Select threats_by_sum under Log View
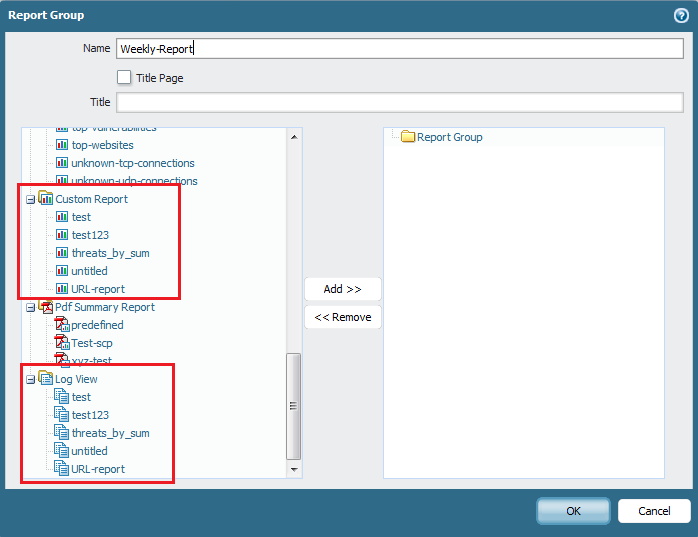698x537 pixels. [110, 433]
